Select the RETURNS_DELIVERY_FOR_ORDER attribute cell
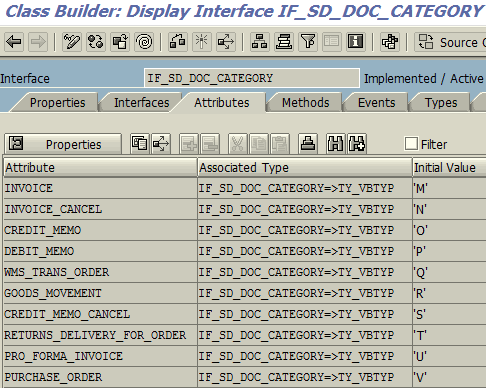This screenshot has height=388, width=486. [x=100, y=335]
